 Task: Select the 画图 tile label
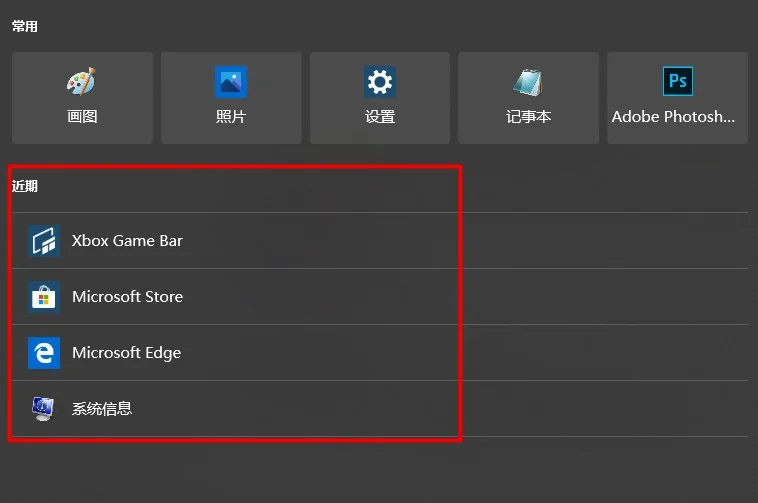tap(82, 116)
